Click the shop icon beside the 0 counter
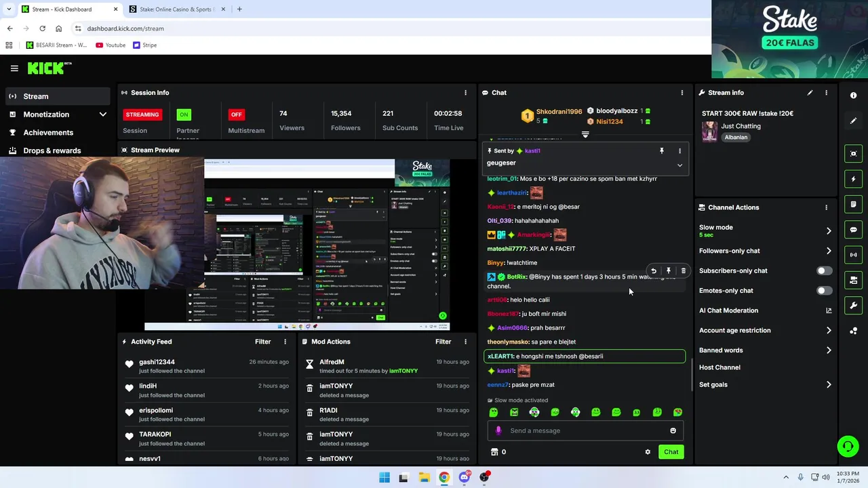 click(494, 452)
